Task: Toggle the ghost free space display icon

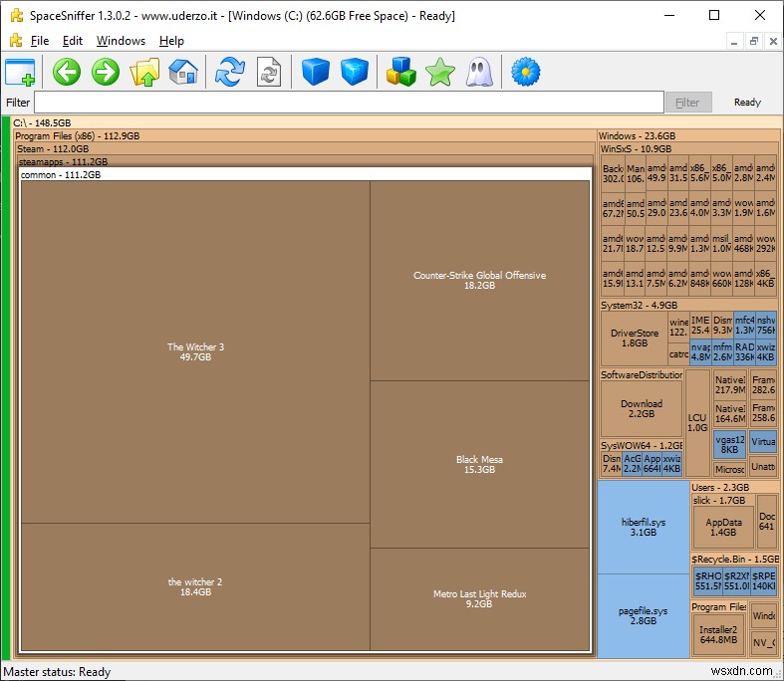Action: 478,72
